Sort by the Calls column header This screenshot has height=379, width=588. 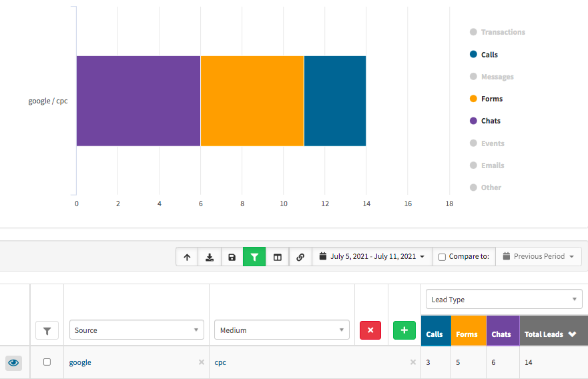(436, 331)
